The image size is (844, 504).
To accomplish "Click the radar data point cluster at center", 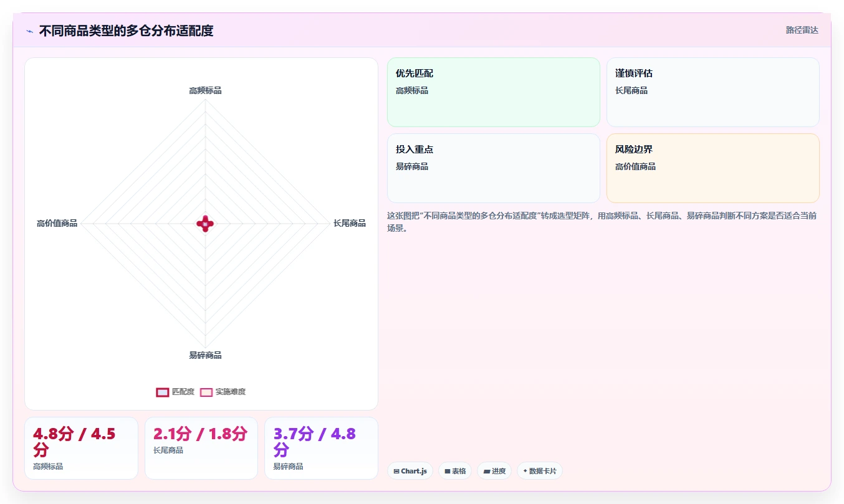I will (x=205, y=223).
